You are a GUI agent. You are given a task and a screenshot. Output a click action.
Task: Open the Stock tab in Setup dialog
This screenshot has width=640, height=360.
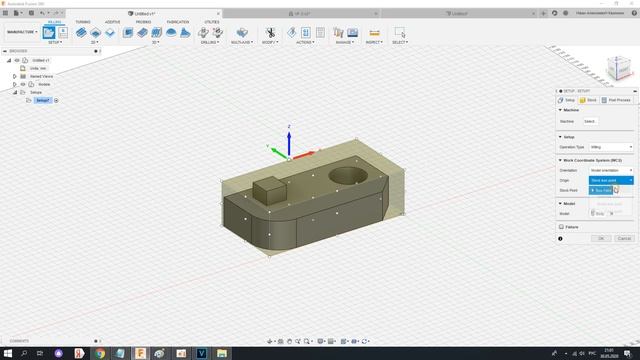click(588, 100)
